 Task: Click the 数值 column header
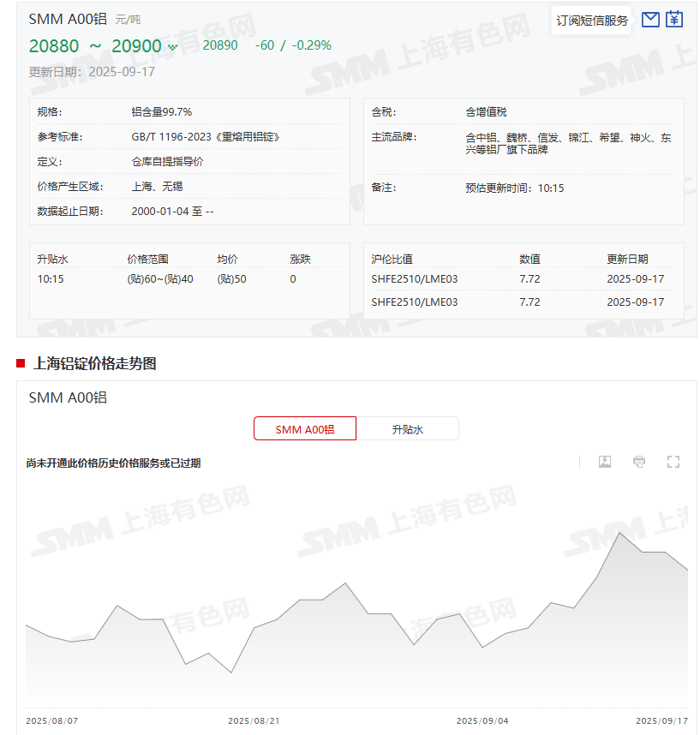529,260
